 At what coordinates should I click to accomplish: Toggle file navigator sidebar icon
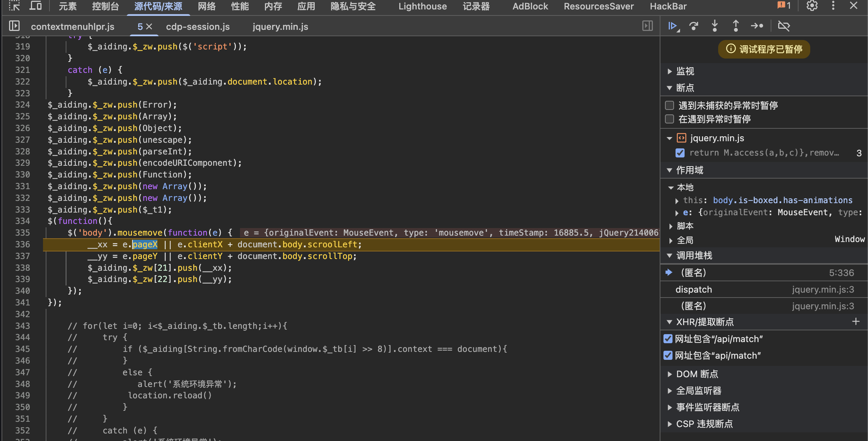[x=14, y=26]
